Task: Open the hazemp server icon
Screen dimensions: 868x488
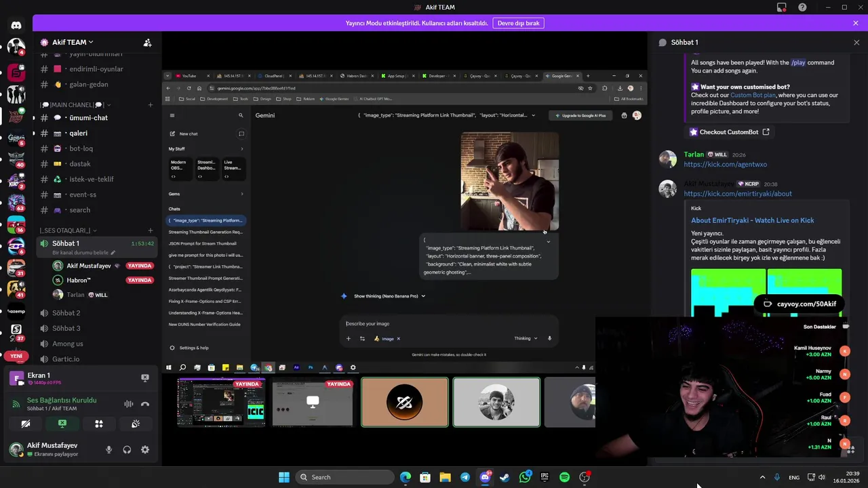Action: click(16, 312)
